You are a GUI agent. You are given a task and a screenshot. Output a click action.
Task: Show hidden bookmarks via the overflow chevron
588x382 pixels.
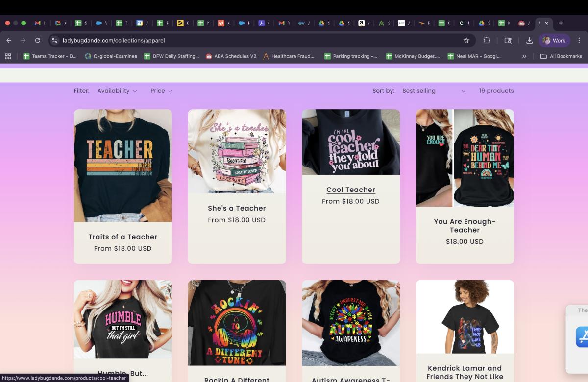tap(524, 56)
